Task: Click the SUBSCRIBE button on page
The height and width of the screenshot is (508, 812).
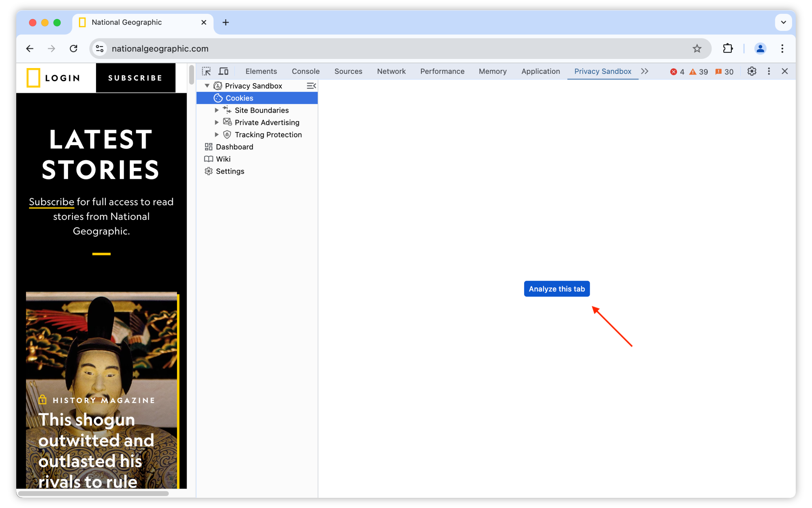Action: (x=135, y=78)
